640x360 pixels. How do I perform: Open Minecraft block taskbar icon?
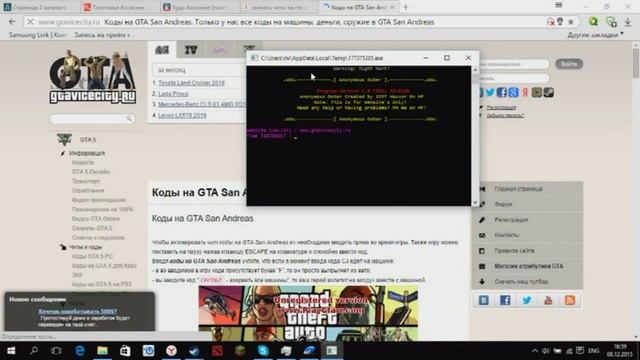tap(240, 351)
